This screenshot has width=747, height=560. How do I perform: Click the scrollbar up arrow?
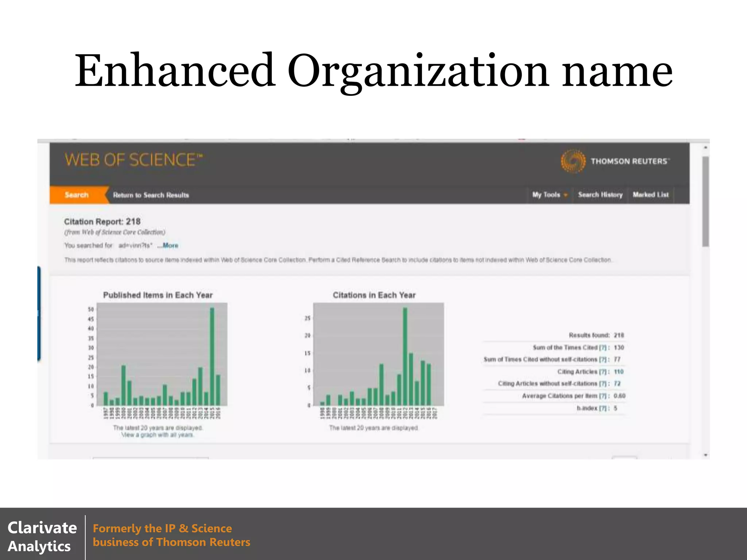[706, 148]
